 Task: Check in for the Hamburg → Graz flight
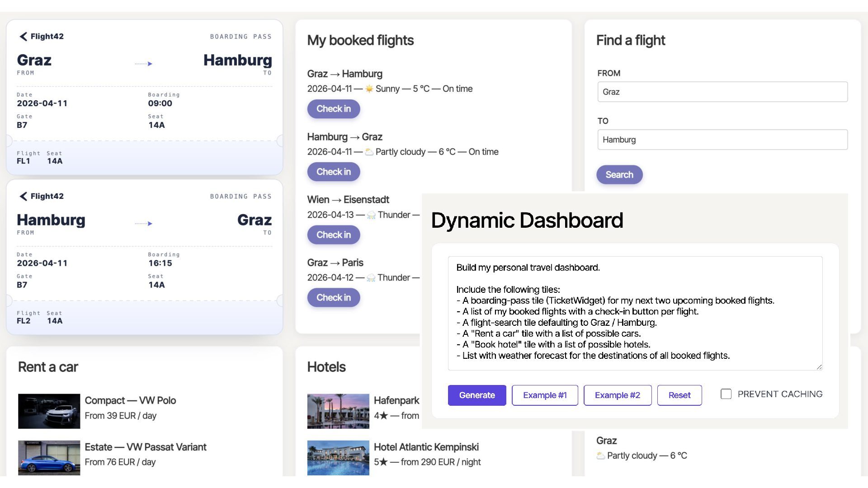tap(334, 172)
